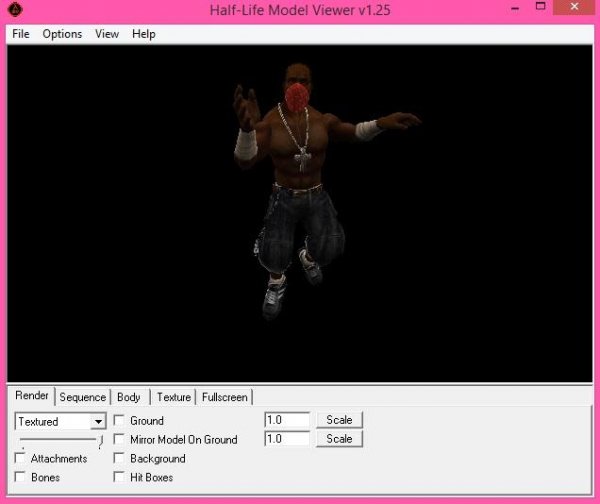Maximize the Model Viewer window
Screen dimensions: 600x504
(x=540, y=7)
